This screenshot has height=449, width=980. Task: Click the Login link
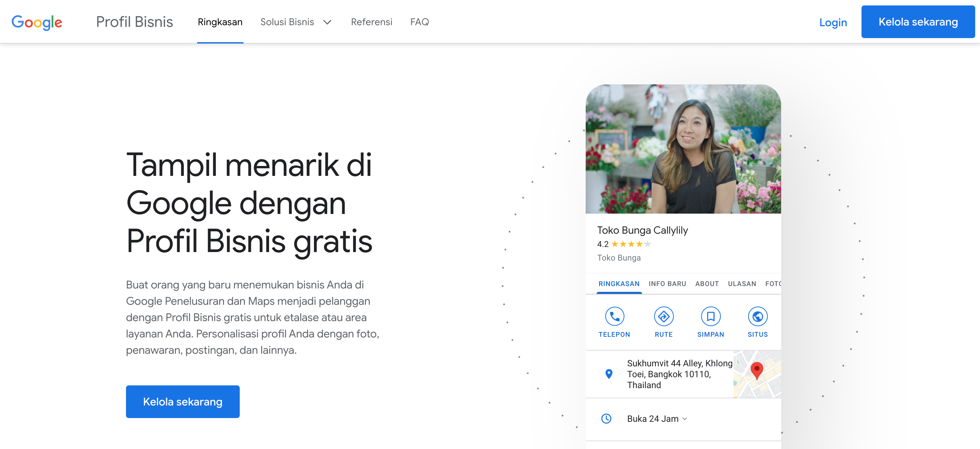click(x=833, y=22)
